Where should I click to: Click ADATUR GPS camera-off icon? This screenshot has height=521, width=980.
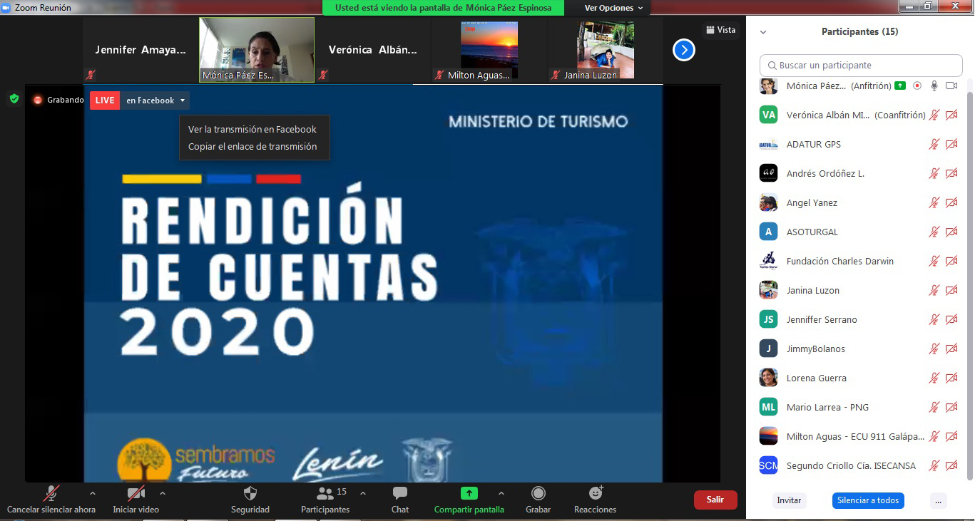point(951,144)
